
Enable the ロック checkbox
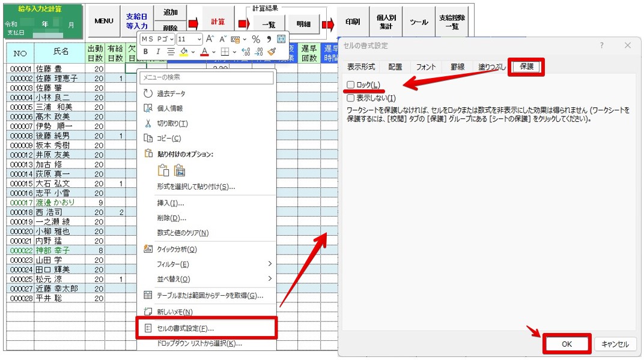click(351, 85)
